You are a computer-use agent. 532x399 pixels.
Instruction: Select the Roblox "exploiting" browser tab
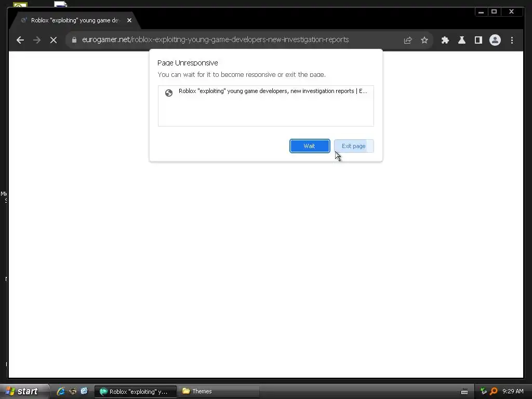point(75,20)
